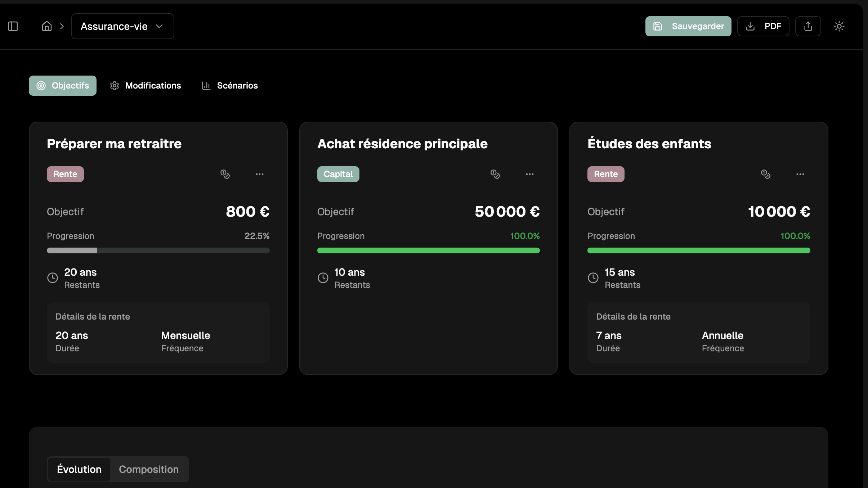
Task: Open three-dots menu on Achat résidence principale card
Action: pyautogui.click(x=530, y=174)
